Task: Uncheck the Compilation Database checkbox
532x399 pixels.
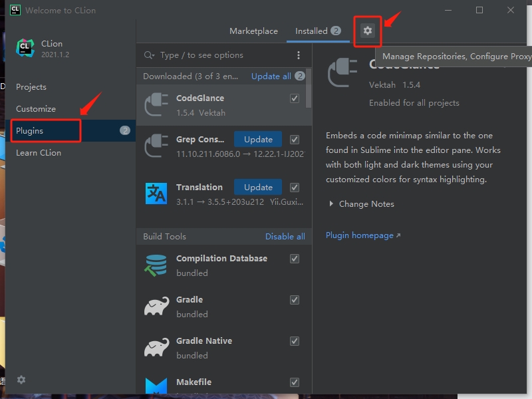Action: [295, 259]
